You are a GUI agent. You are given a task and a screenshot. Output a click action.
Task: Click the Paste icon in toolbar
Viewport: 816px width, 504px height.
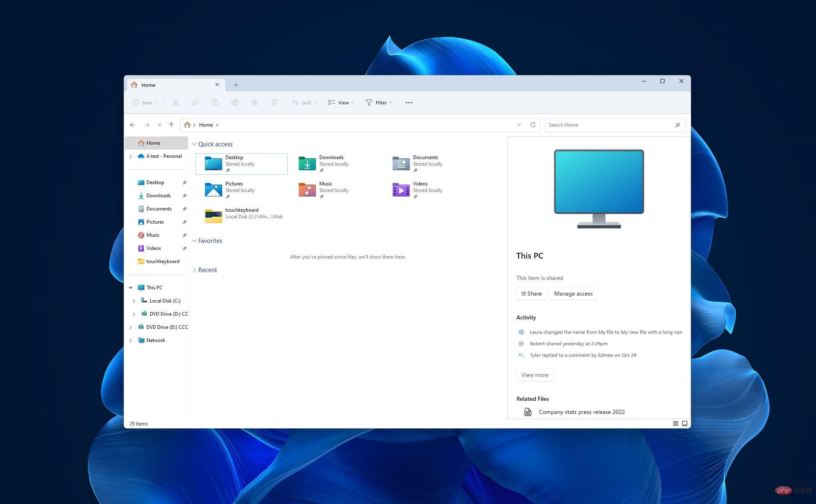[215, 102]
